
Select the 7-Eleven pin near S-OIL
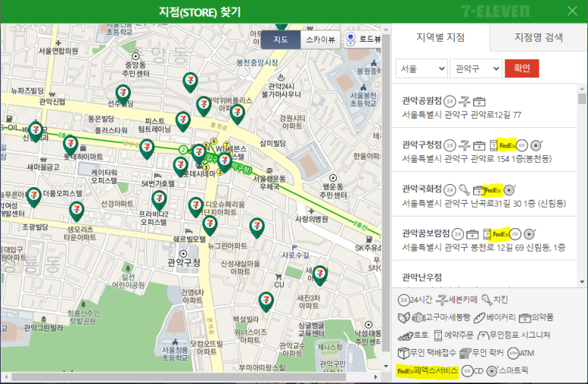click(36, 131)
